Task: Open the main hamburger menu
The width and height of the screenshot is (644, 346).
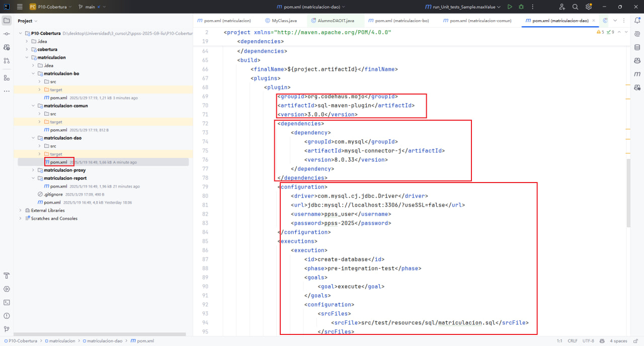Action: [20, 7]
